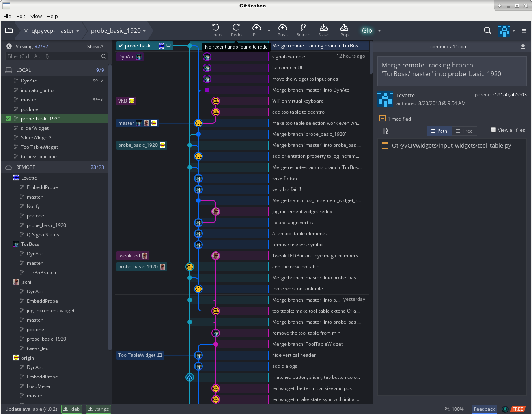Screen dimensions: 532x414
Task: Switch file view to Tree
Action: click(x=464, y=131)
